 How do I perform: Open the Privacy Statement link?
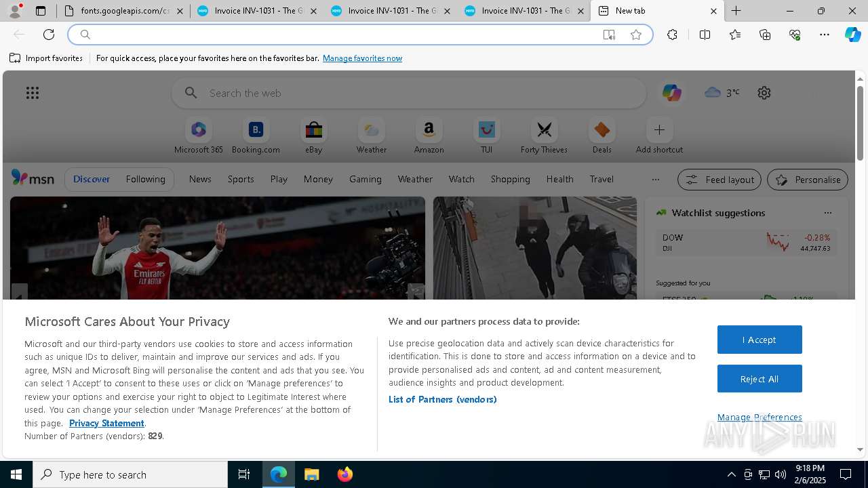coord(106,423)
